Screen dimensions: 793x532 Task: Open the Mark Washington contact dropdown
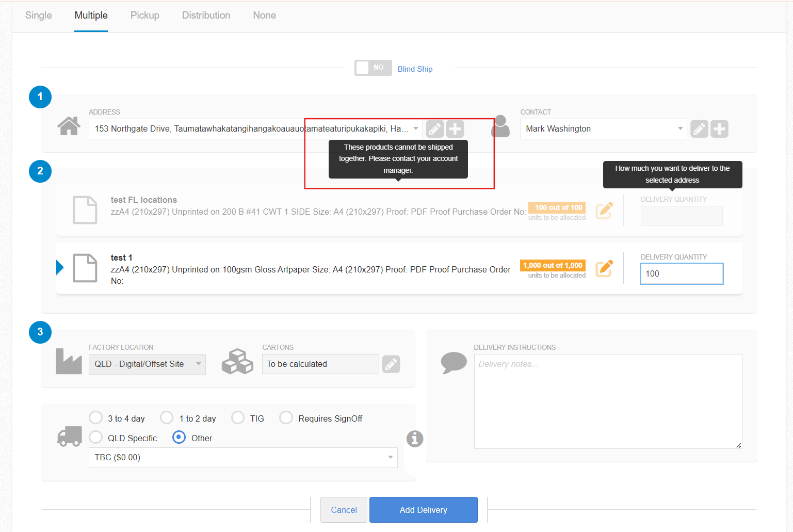604,129
